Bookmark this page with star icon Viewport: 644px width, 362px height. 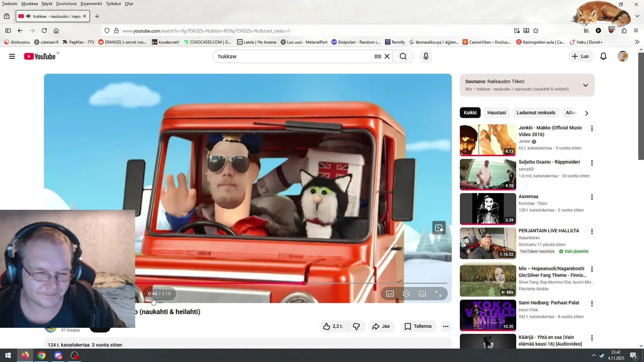click(535, 31)
